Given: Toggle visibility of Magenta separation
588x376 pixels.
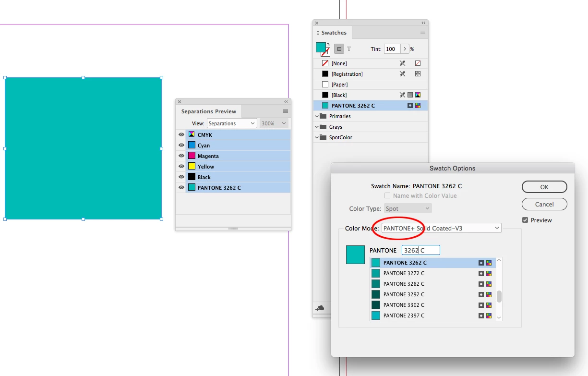Looking at the screenshot, I should [x=181, y=156].
